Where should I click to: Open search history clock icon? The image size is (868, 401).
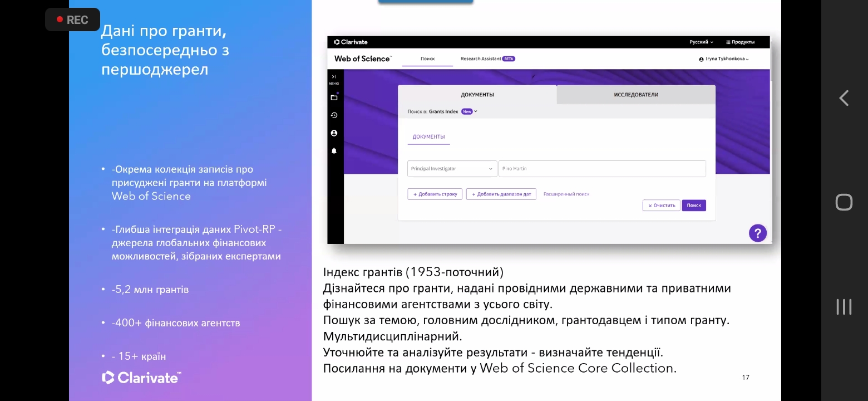click(334, 115)
